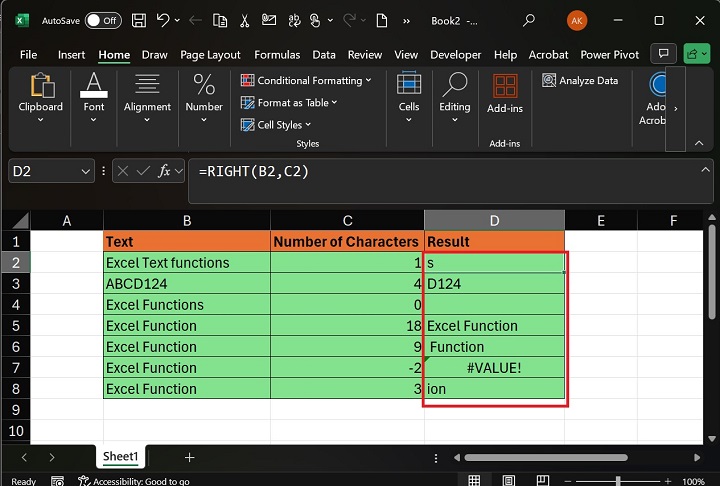Click the Analyze Data button
This screenshot has width=720, height=486.
coord(581,81)
